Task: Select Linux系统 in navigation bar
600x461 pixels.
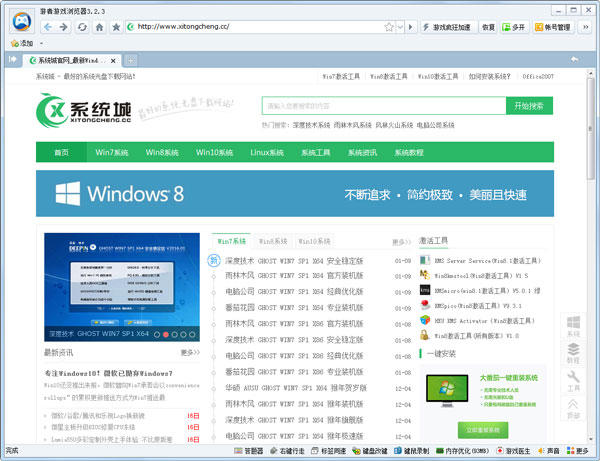Action: tap(267, 152)
